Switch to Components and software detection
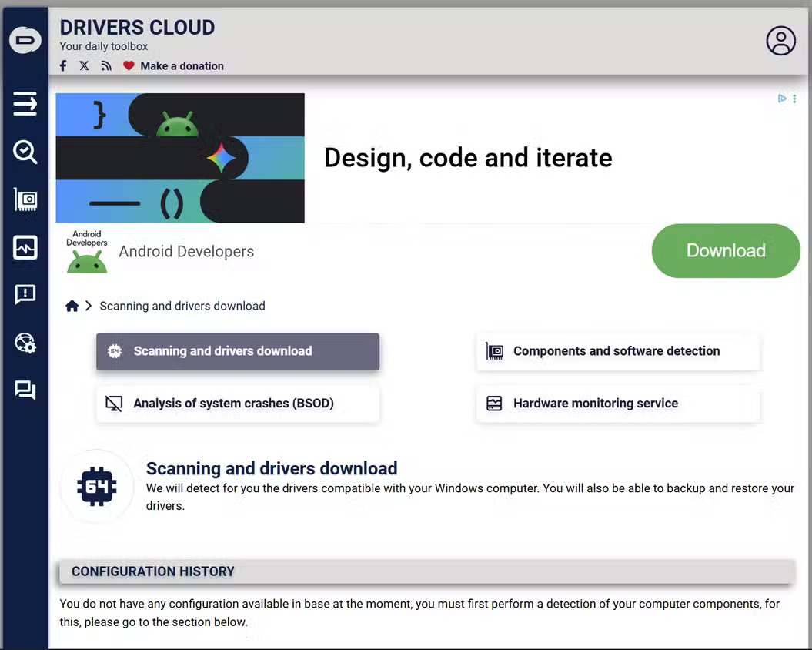812x650 pixels. [617, 351]
